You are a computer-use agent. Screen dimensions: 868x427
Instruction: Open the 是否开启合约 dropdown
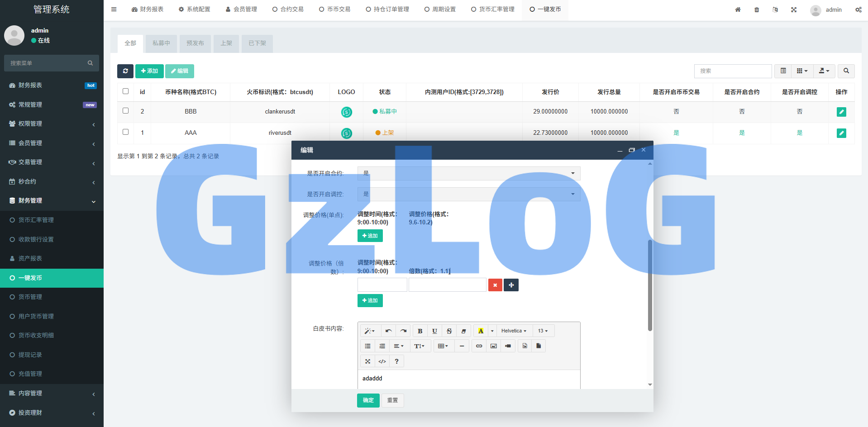point(468,173)
